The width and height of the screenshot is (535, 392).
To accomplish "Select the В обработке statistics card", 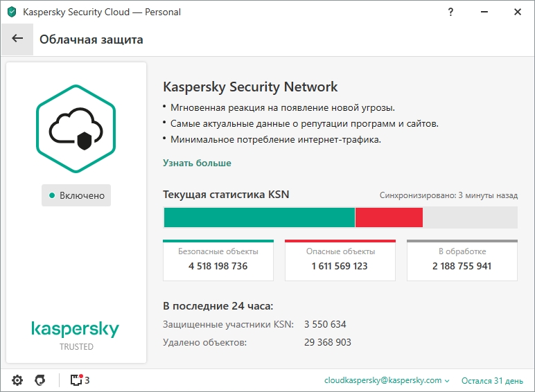I will (x=462, y=260).
